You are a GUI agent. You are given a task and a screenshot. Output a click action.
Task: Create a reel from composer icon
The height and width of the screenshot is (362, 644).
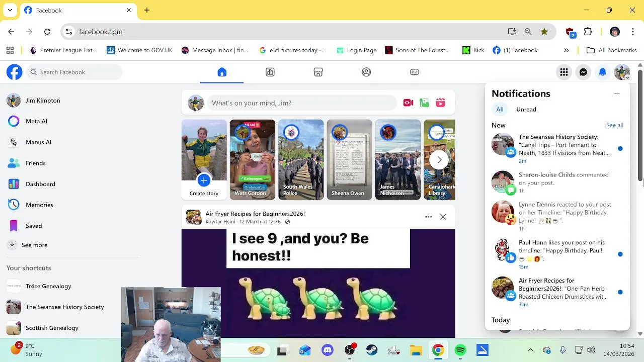coord(440,103)
